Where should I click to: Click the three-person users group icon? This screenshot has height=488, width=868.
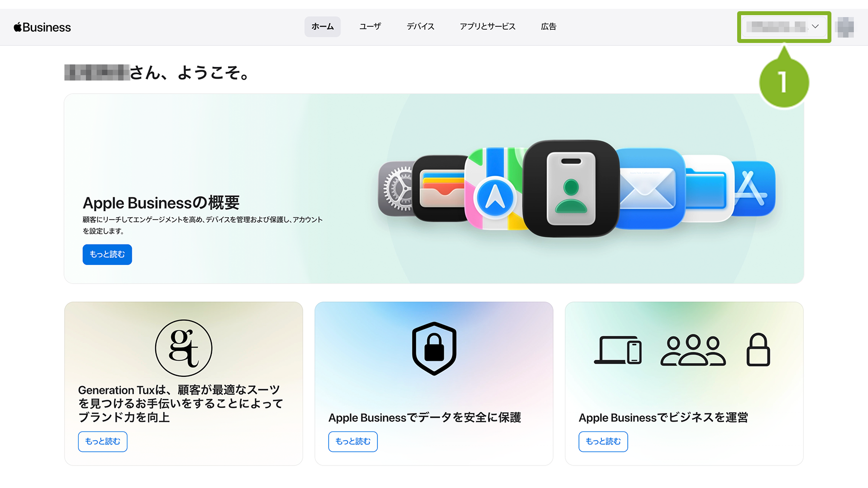[693, 350]
